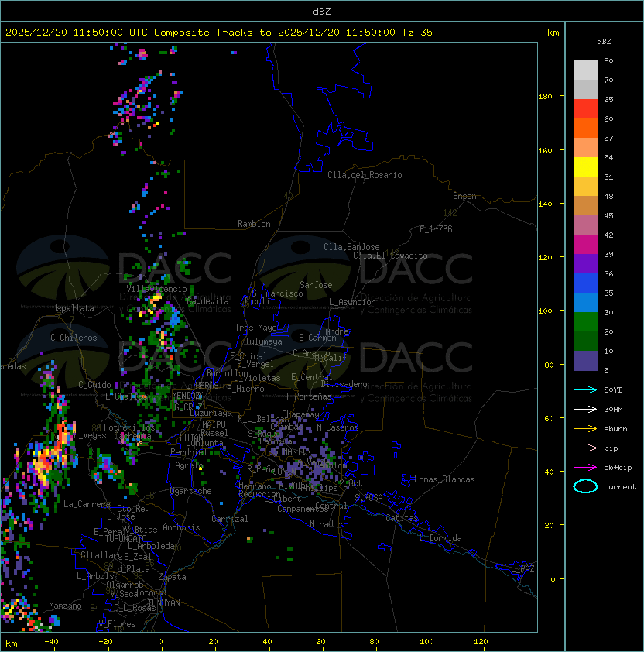Click the '120' km tick on horizontal axis
The image size is (644, 652).
[x=481, y=641]
